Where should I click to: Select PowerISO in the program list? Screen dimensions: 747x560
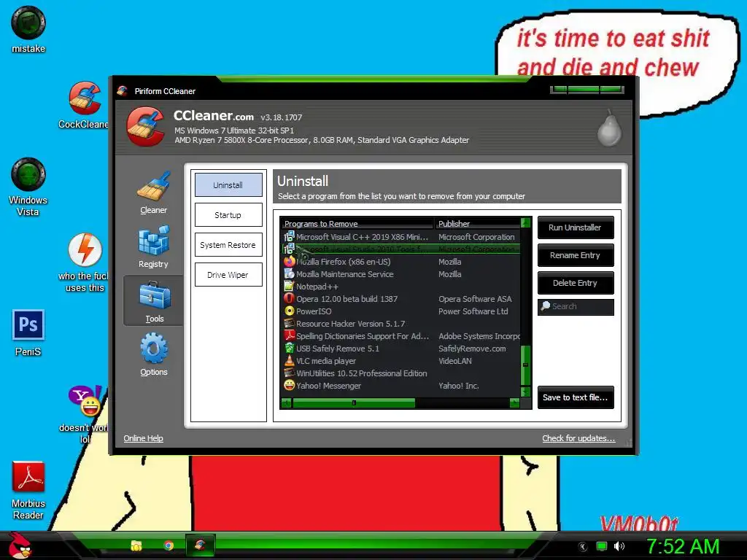click(x=400, y=311)
